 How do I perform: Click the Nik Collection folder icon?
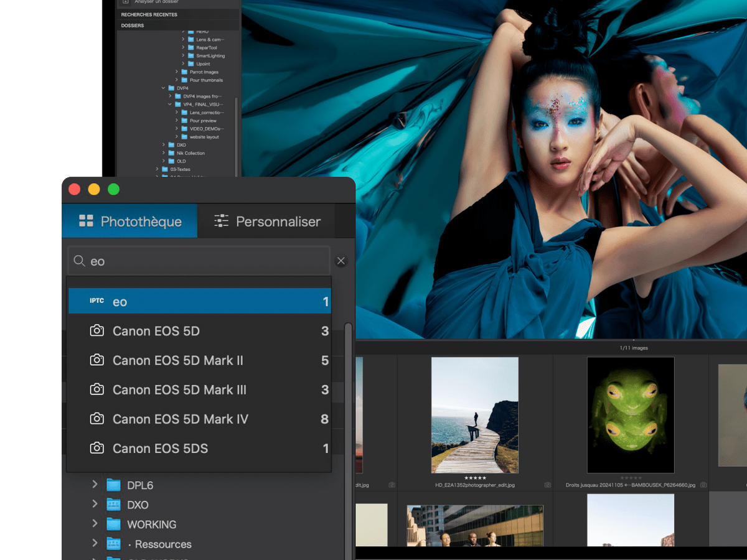pos(172,153)
